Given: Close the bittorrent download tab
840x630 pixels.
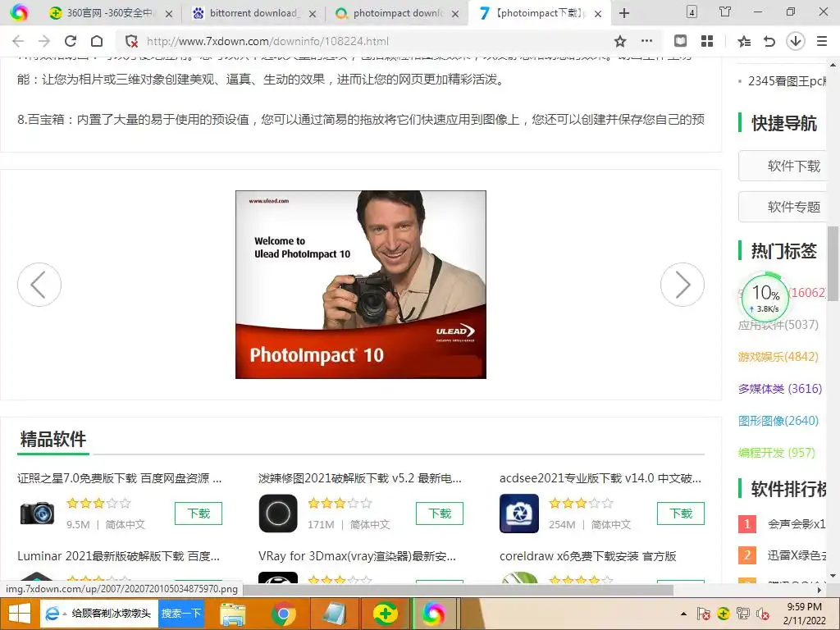Looking at the screenshot, I should pos(313,14).
